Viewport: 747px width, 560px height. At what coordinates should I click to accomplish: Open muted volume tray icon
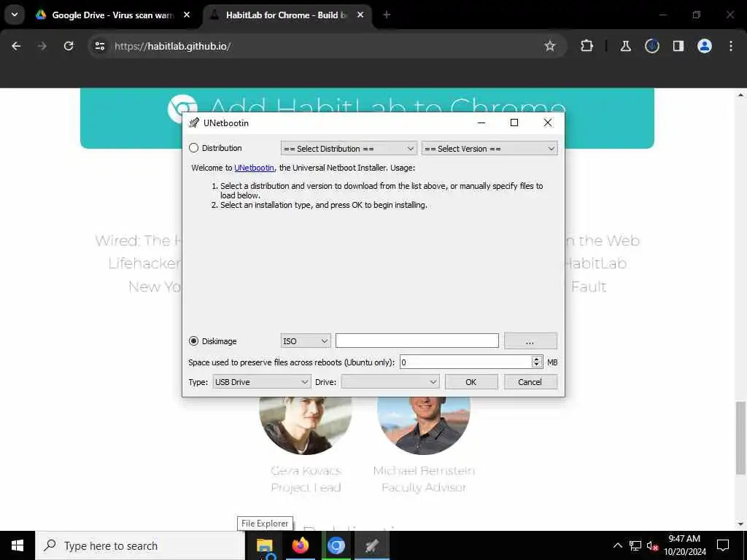coord(652,545)
